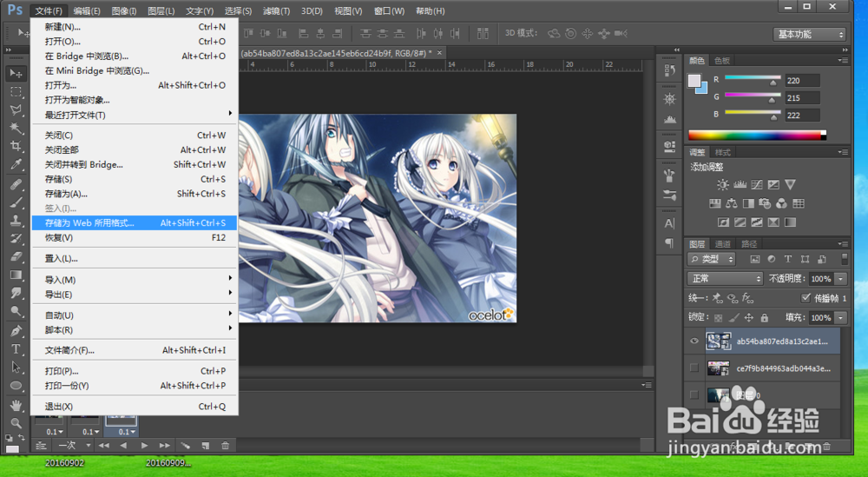Add a Color Balance adjustment
868x477 pixels.
(731, 203)
